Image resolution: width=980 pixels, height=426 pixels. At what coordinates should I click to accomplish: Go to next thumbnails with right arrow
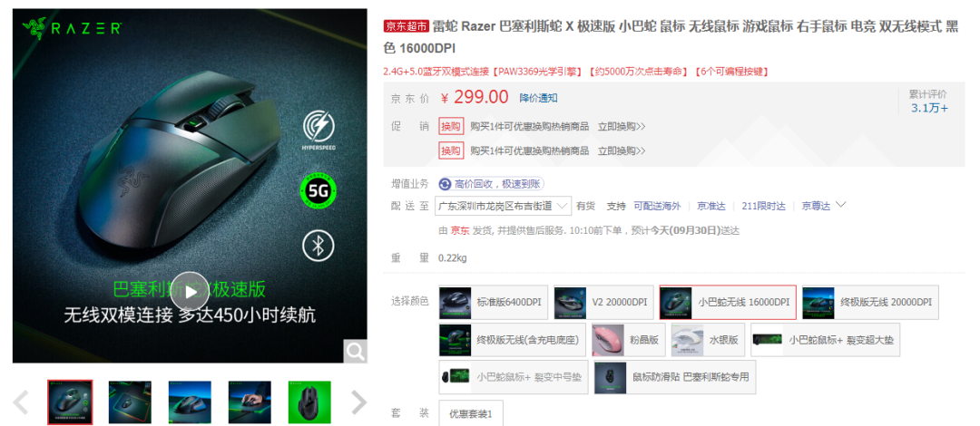(x=358, y=403)
